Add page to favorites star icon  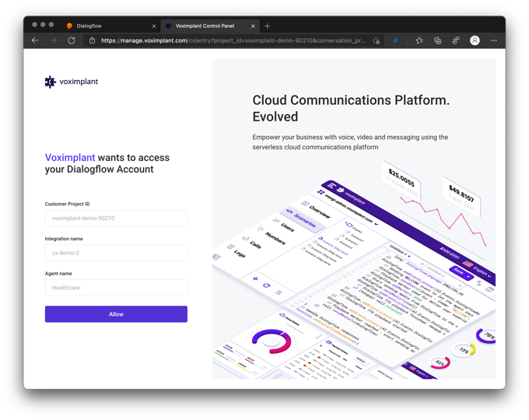(377, 40)
